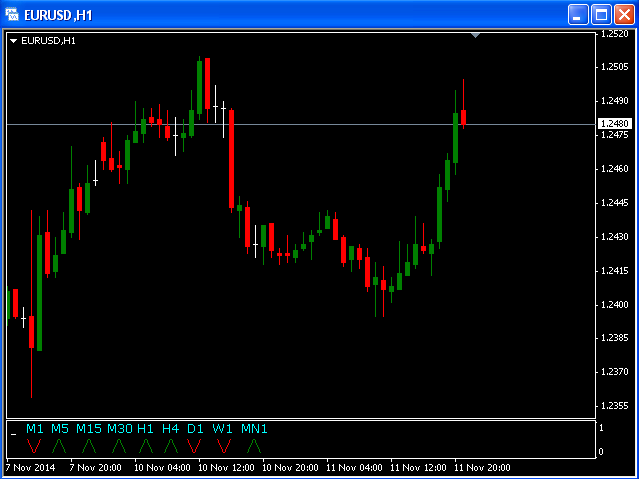Screen dimensions: 640x480
Task: Click the 11 Nov 20:00 time label
Action: point(483,467)
